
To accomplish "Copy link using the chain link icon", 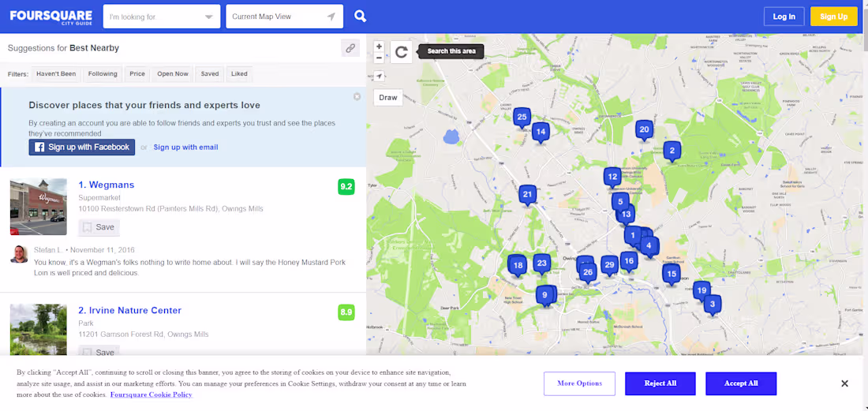I will click(350, 48).
